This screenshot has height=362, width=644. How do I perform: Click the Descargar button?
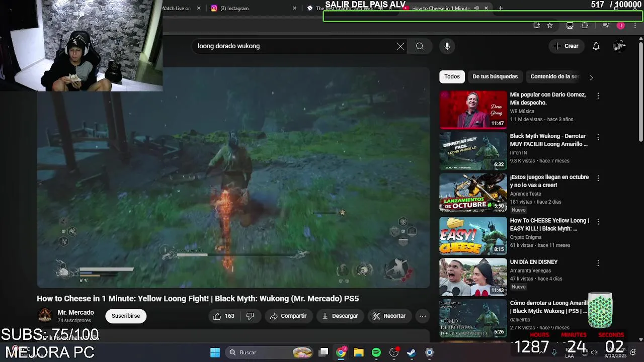pyautogui.click(x=340, y=316)
